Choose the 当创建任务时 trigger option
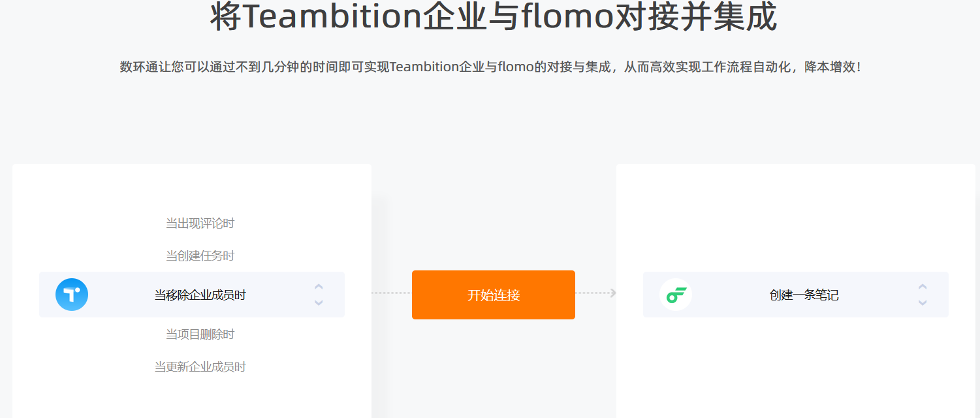Image resolution: width=980 pixels, height=418 pixels. pyautogui.click(x=200, y=255)
